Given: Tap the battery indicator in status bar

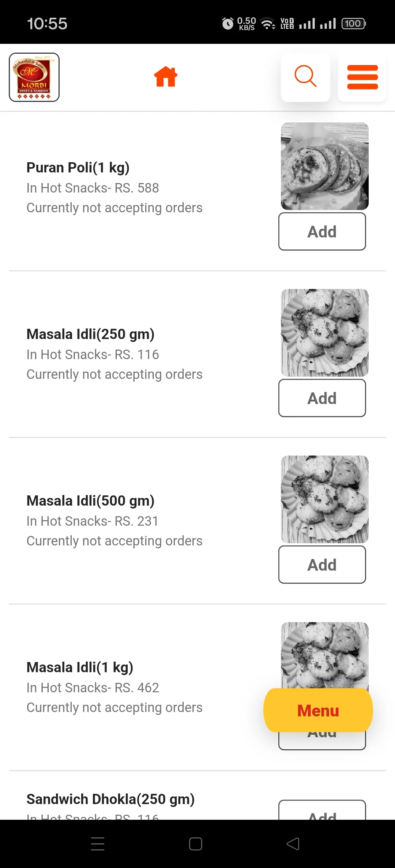Looking at the screenshot, I should coord(354,24).
